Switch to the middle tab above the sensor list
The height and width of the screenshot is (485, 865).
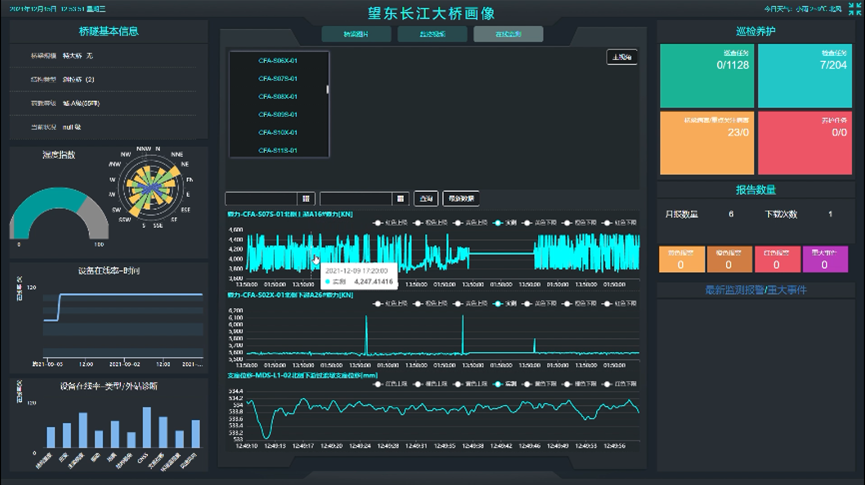point(431,34)
